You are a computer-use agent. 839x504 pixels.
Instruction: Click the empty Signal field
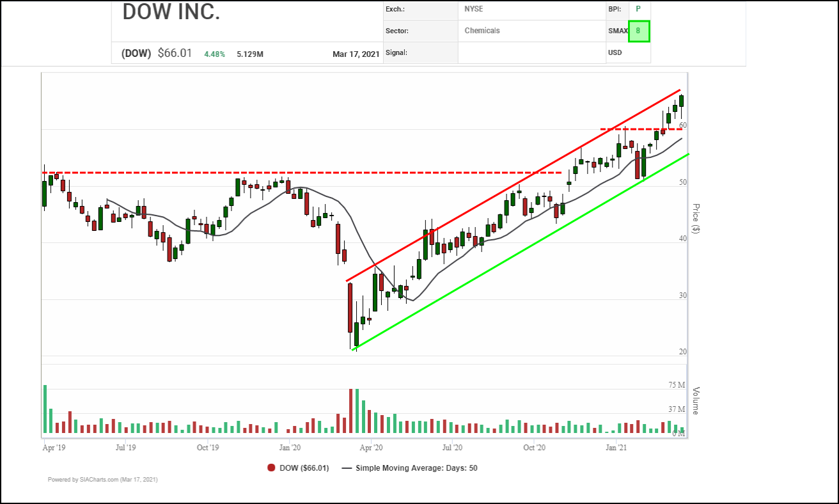point(496,52)
